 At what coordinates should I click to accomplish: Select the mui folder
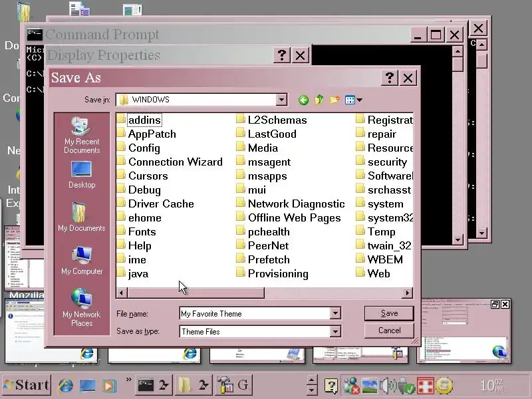tap(251, 190)
